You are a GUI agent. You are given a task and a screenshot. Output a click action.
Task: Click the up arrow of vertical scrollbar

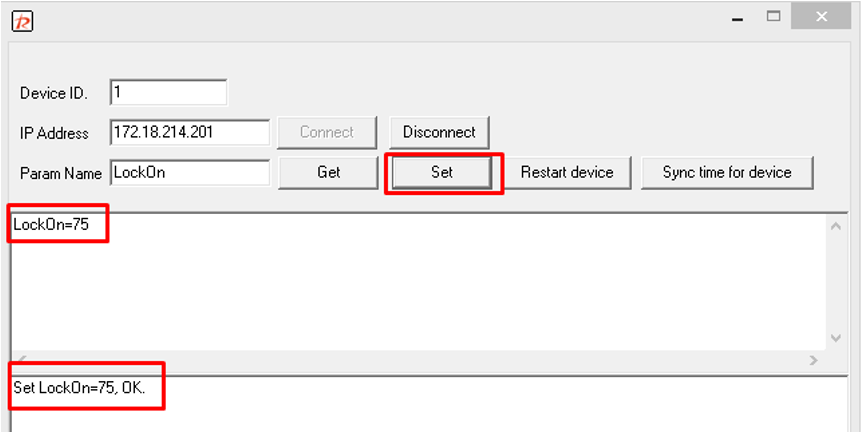(x=836, y=225)
